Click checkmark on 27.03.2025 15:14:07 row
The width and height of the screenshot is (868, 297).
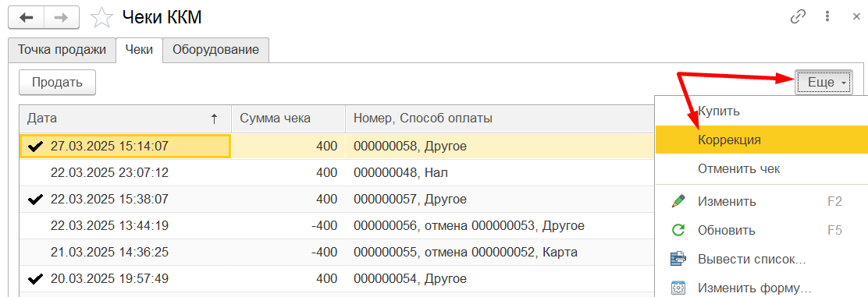tap(35, 146)
